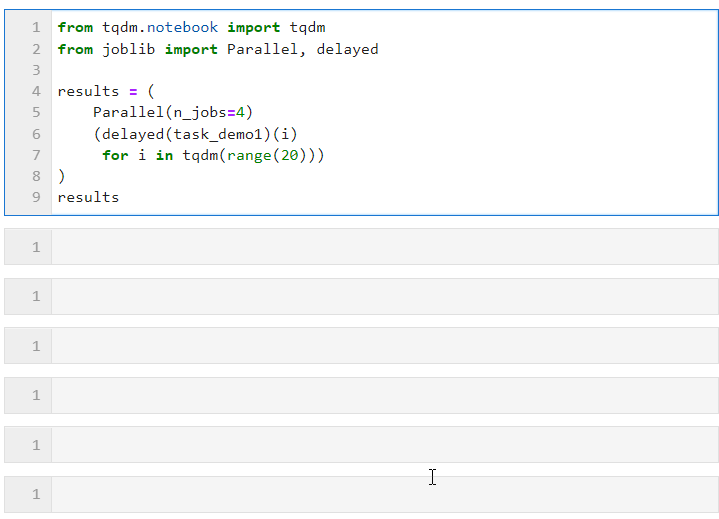Click the word 'notebook' in the first import line
Image resolution: width=719 pixels, height=519 pixels.
click(x=182, y=28)
